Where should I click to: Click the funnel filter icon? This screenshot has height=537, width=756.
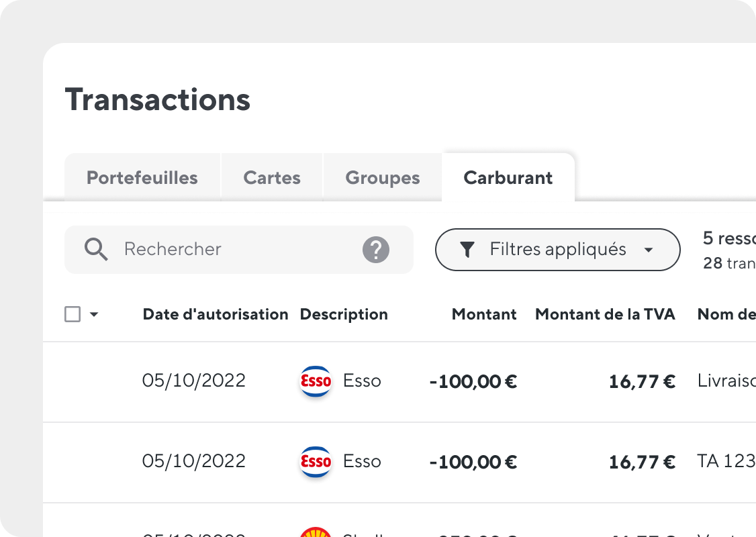(467, 250)
